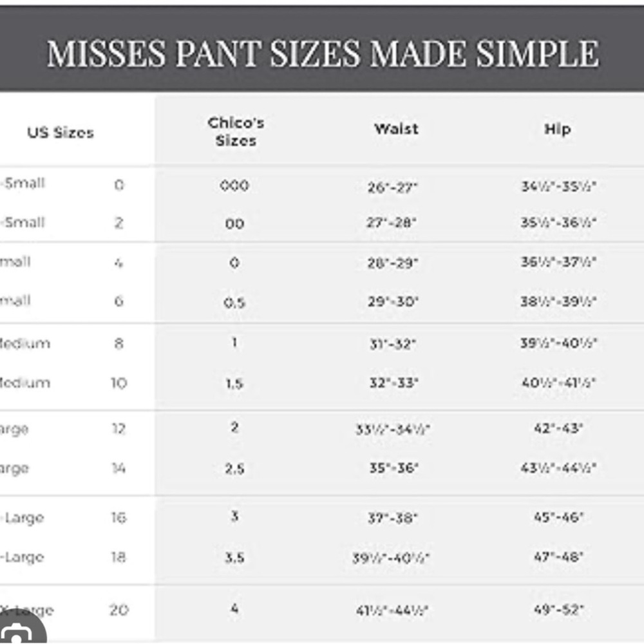Select the 'Hip' column header
The image size is (644, 644).
pos(557,129)
